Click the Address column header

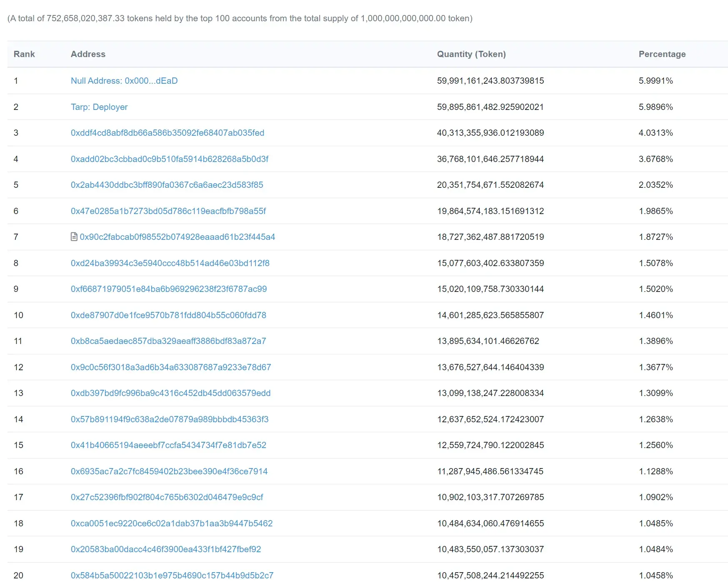pyautogui.click(x=88, y=54)
